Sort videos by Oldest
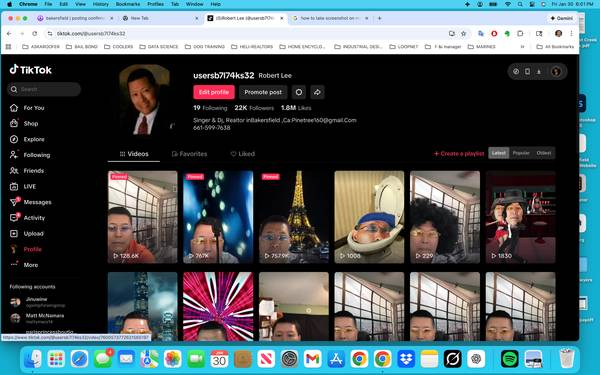600x375 pixels. pyautogui.click(x=543, y=153)
